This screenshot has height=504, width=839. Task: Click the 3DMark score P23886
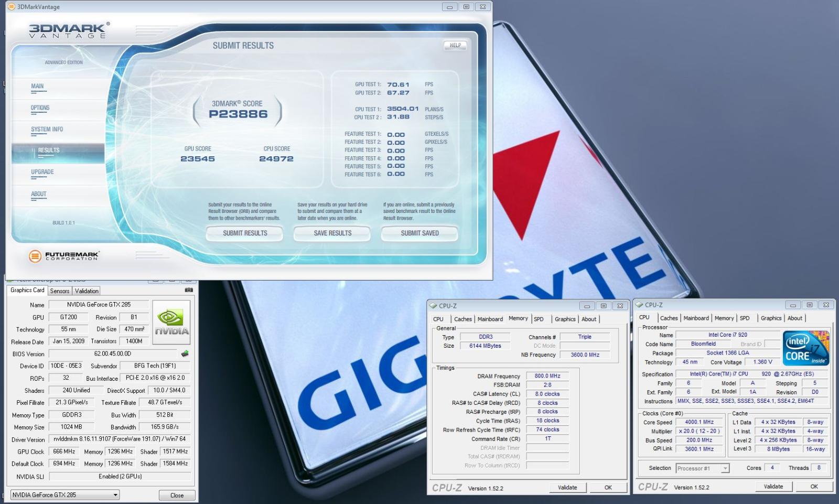pos(238,114)
